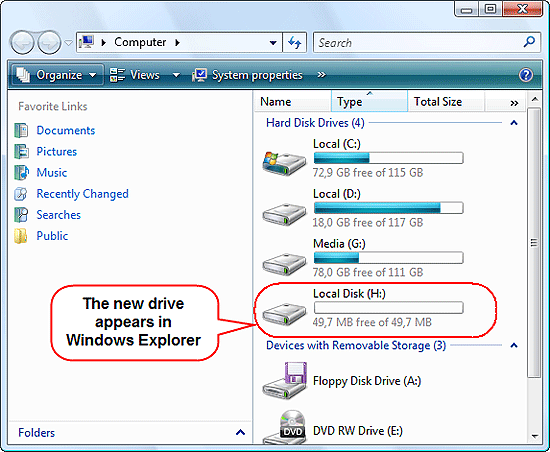550x452 pixels.
Task: Open the Views dropdown arrow
Action: coord(176,75)
